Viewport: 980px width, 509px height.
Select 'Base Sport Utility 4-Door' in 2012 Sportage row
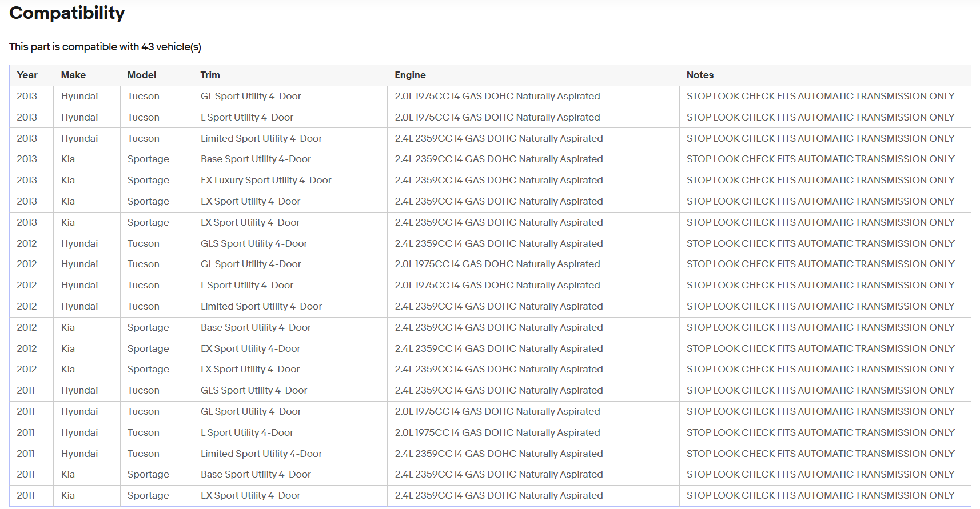pyautogui.click(x=256, y=327)
